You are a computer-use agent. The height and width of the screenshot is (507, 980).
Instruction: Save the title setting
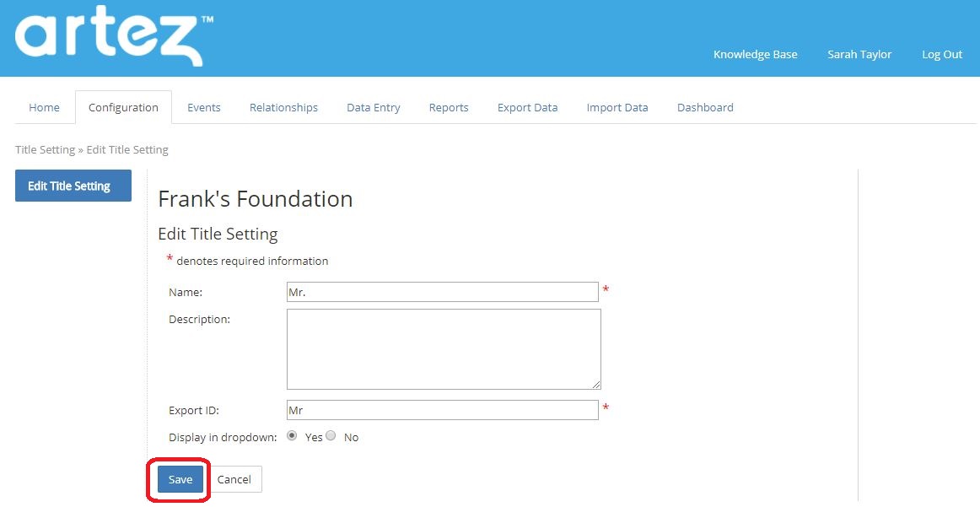click(x=180, y=479)
